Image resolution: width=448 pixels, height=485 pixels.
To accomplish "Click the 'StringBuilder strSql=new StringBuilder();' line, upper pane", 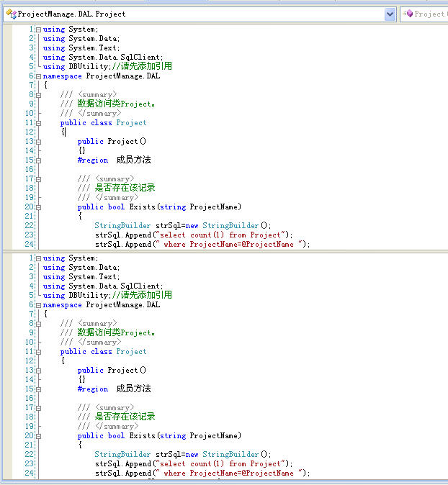I will click(x=183, y=225).
